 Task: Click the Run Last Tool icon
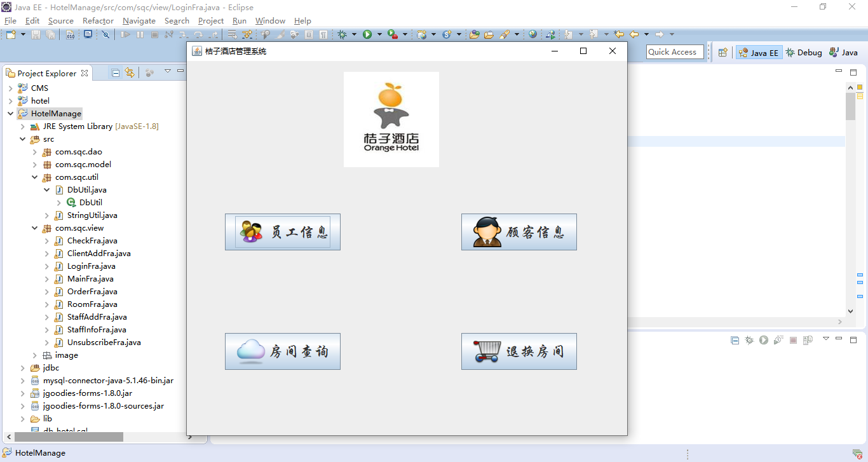pos(392,35)
